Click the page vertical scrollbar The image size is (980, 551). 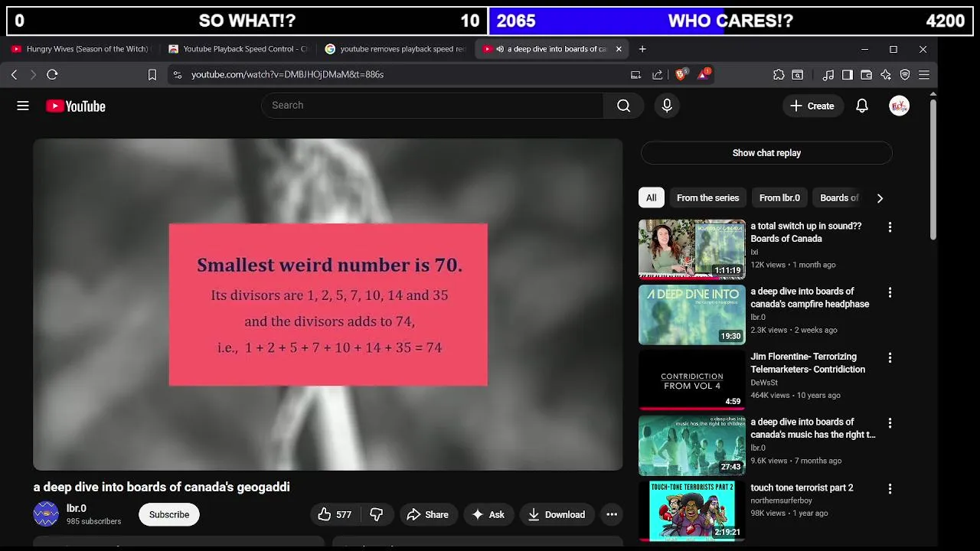coord(933,168)
